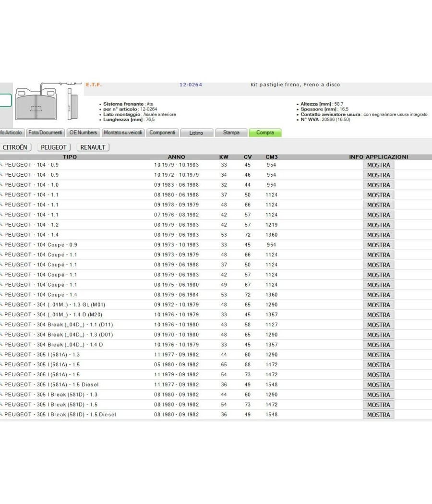The width and height of the screenshot is (432, 504).
Task: Click MOSTRA for 305 I Break (581D) 1.3
Action: pos(379,395)
